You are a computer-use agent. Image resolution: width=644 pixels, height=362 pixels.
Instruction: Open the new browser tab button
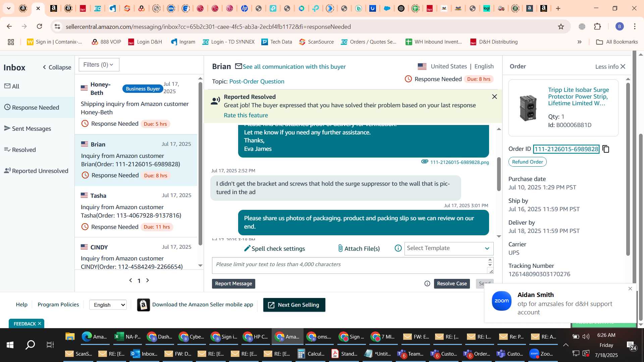[x=558, y=8]
